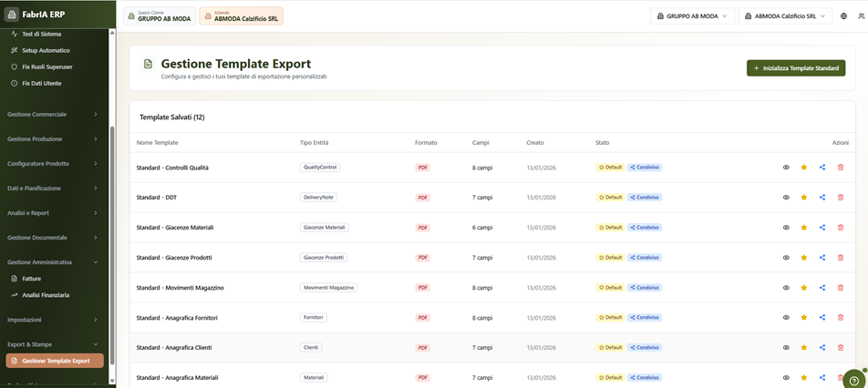Image resolution: width=868 pixels, height=388 pixels.
Task: Delete the Standard - Anagrafica Fornitori template
Action: [x=841, y=317]
